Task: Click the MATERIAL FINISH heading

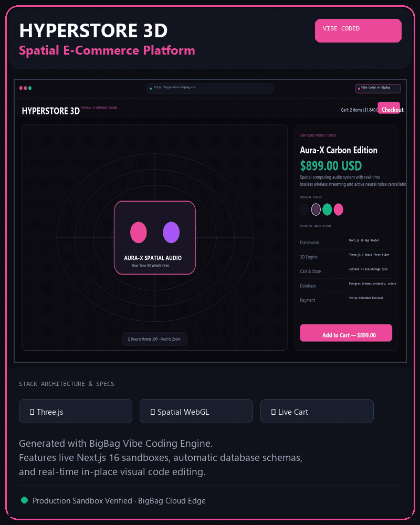Action: (311, 197)
